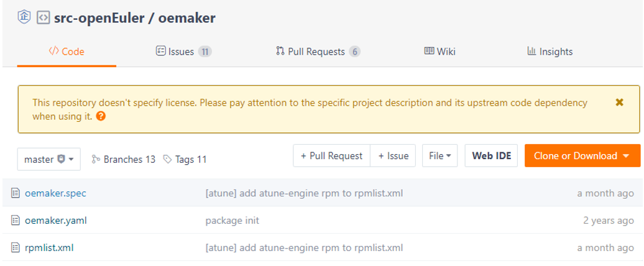Open the master branch dropdown
The width and height of the screenshot is (644, 266).
(x=49, y=159)
